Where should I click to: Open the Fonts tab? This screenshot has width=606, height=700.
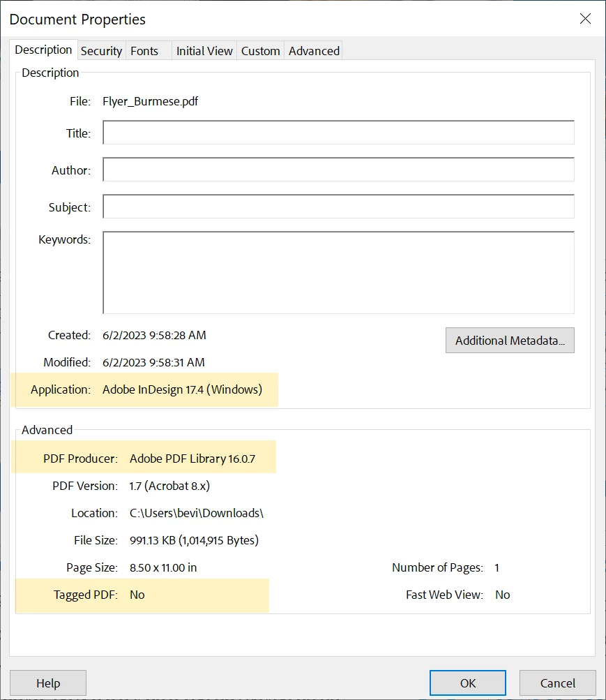(148, 51)
